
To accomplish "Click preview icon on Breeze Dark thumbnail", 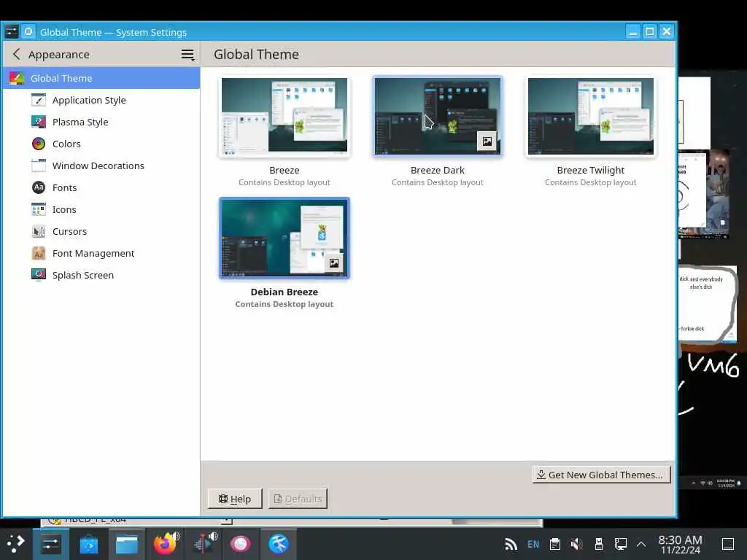I will point(487,141).
